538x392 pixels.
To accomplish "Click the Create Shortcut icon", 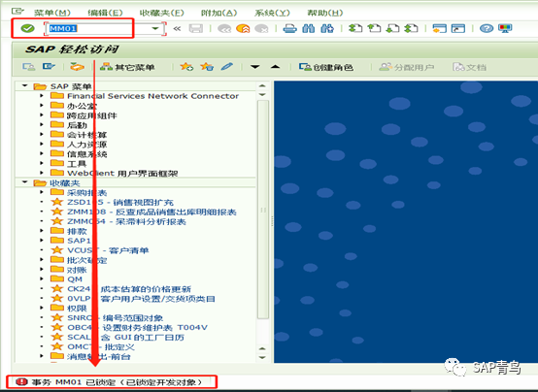I will 458,28.
